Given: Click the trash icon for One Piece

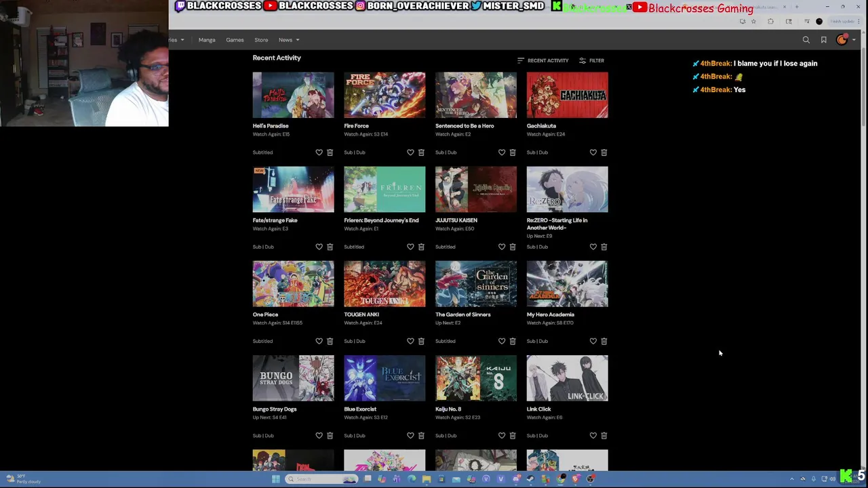Looking at the screenshot, I should tap(330, 341).
